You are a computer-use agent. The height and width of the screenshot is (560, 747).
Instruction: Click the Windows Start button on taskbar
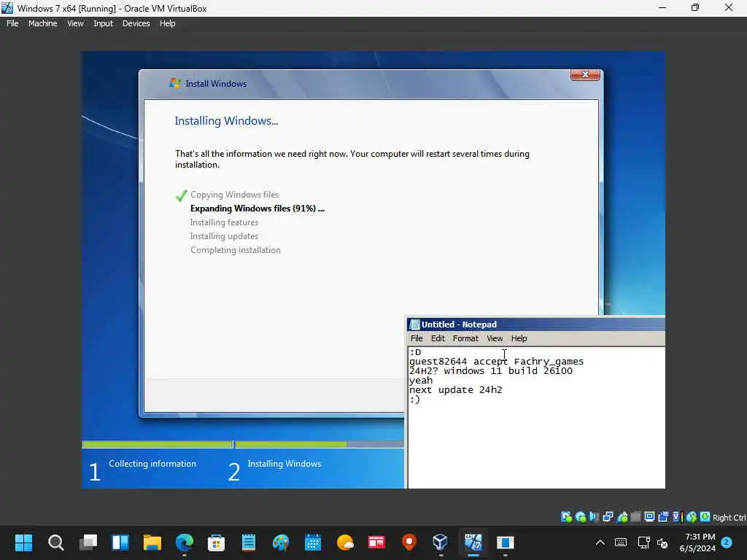click(x=23, y=542)
